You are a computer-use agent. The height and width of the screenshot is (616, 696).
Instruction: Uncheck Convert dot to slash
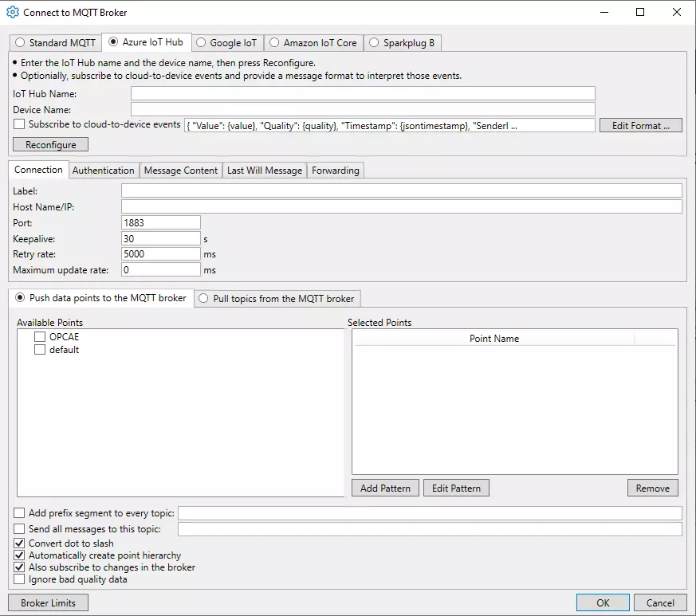pyautogui.click(x=19, y=543)
